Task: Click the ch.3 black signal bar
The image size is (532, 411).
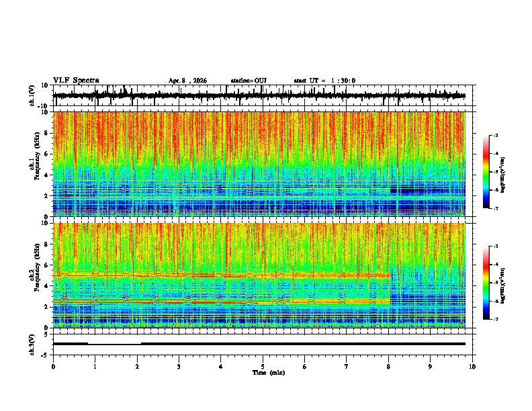Action: click(x=259, y=344)
